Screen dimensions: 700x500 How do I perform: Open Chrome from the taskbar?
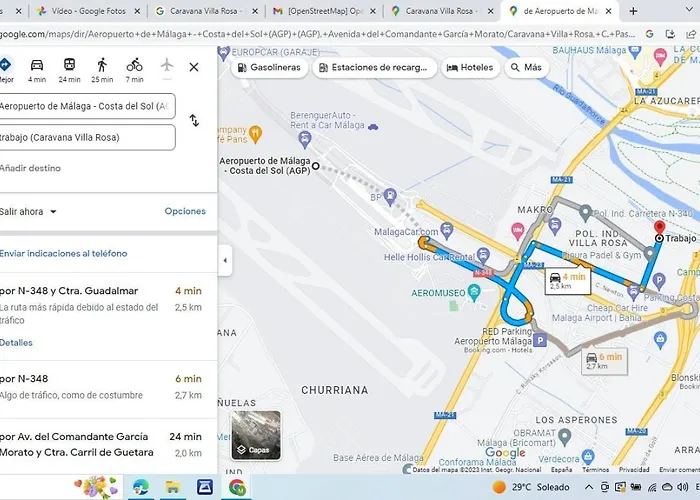tap(237, 487)
